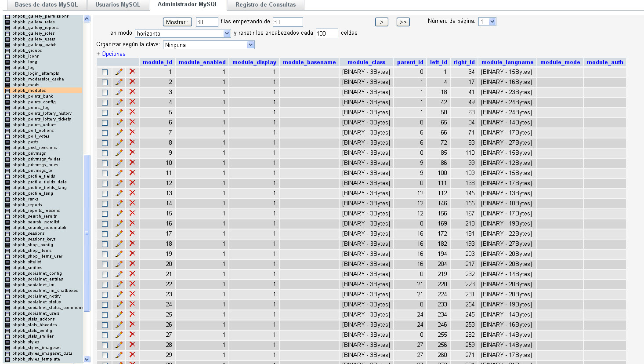Open the Registro de Consultas tab

tap(265, 5)
